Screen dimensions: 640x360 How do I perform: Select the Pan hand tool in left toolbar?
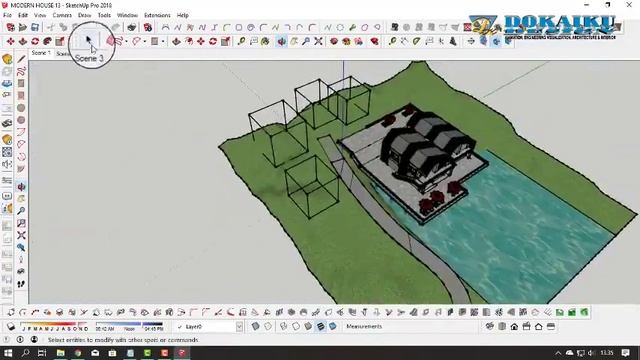21,199
